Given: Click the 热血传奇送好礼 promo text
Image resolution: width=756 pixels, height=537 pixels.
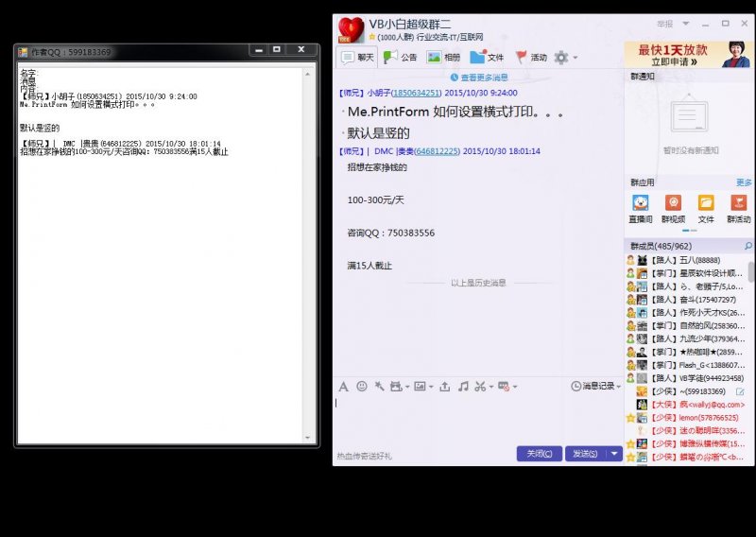Looking at the screenshot, I should point(365,456).
